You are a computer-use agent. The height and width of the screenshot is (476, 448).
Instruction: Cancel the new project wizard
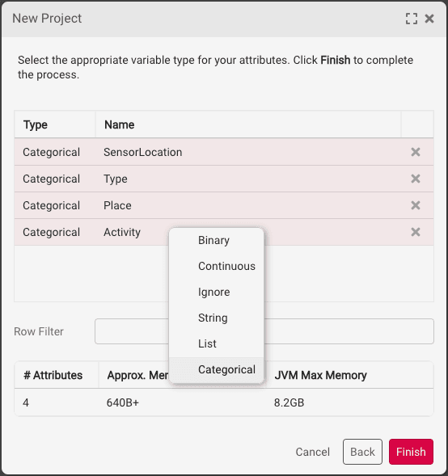pos(312,452)
